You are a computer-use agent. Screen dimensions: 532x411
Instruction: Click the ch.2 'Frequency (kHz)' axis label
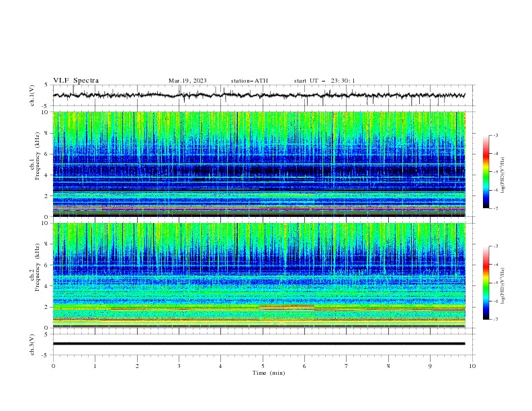click(x=38, y=267)
